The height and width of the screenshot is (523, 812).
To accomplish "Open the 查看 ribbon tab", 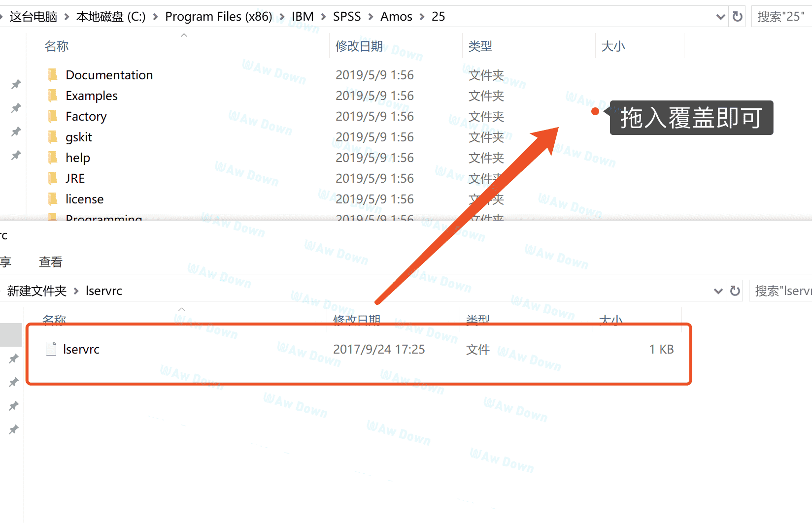I will (x=51, y=262).
